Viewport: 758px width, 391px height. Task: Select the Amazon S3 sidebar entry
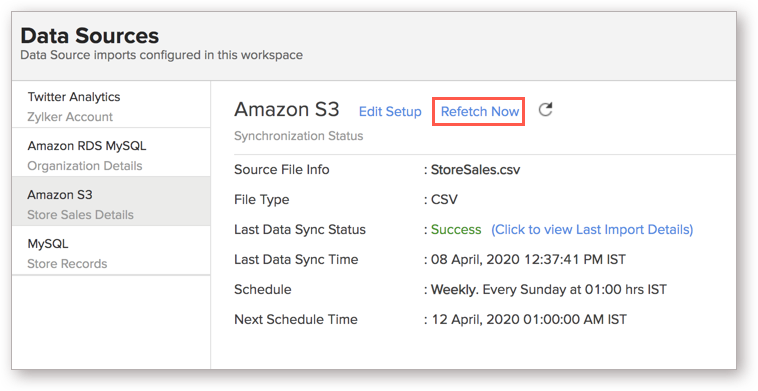[111, 202]
